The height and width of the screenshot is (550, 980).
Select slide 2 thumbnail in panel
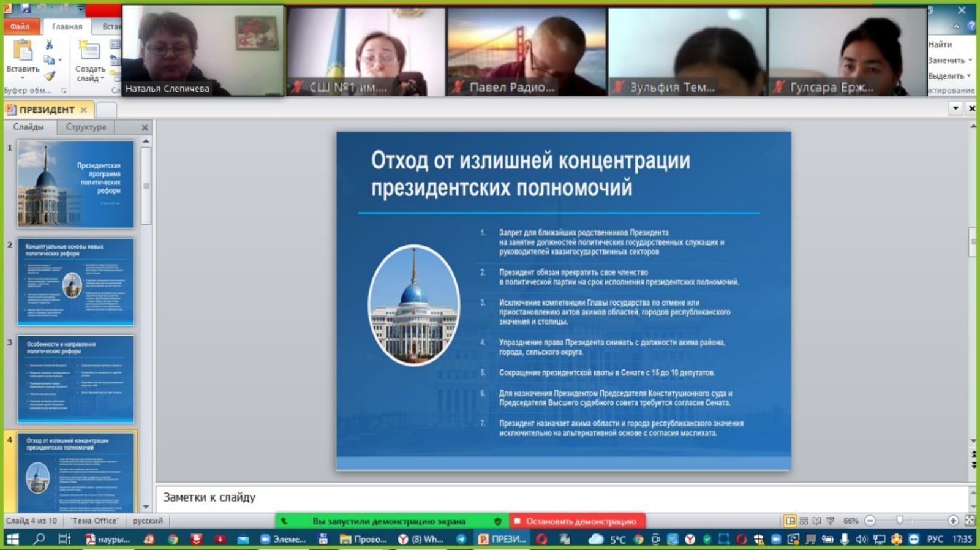[75, 282]
